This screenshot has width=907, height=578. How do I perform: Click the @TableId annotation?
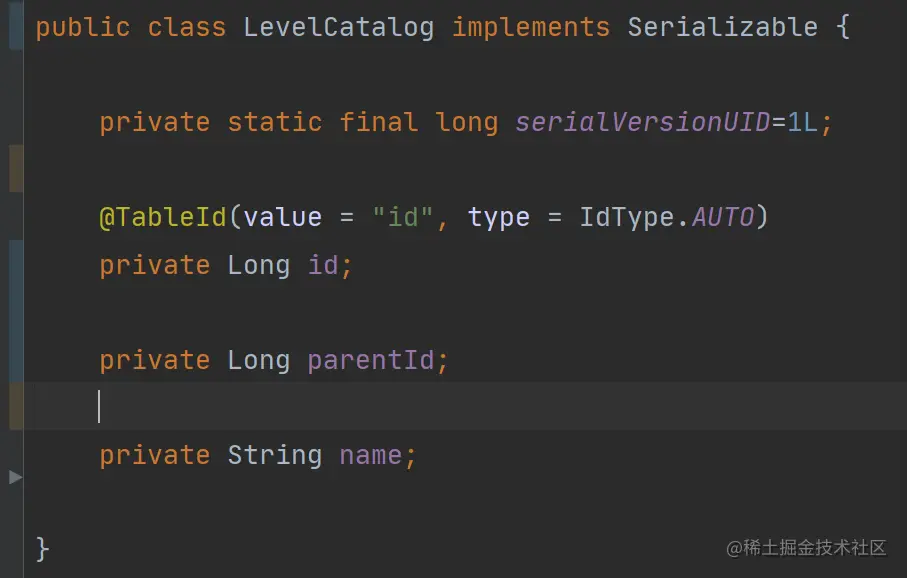coord(163,218)
